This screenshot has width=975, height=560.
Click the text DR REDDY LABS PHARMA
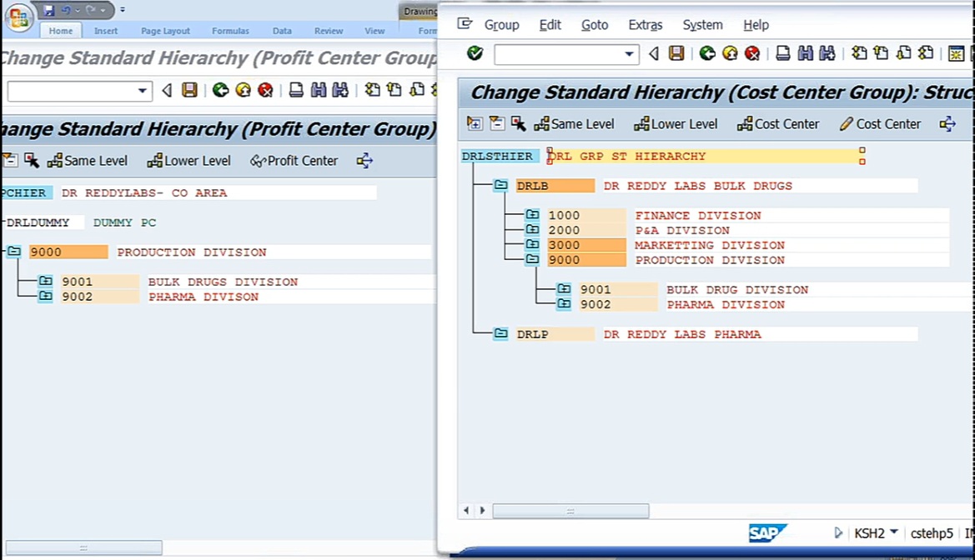[682, 334]
